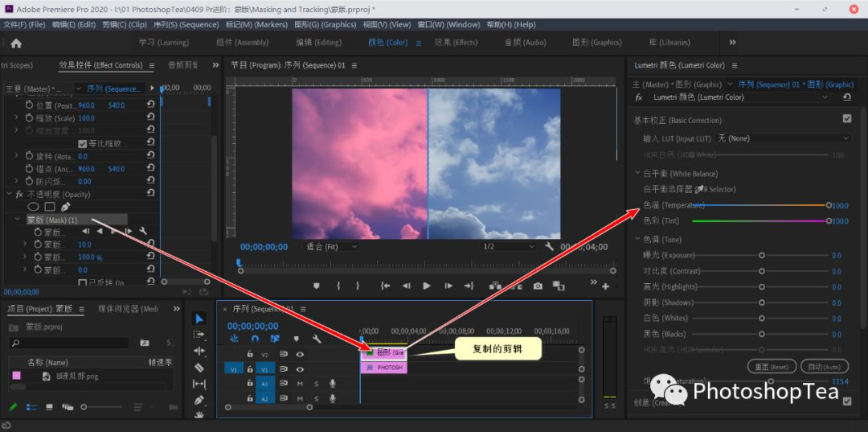
Task: Switch to the Effects workspace tab
Action: [x=456, y=42]
